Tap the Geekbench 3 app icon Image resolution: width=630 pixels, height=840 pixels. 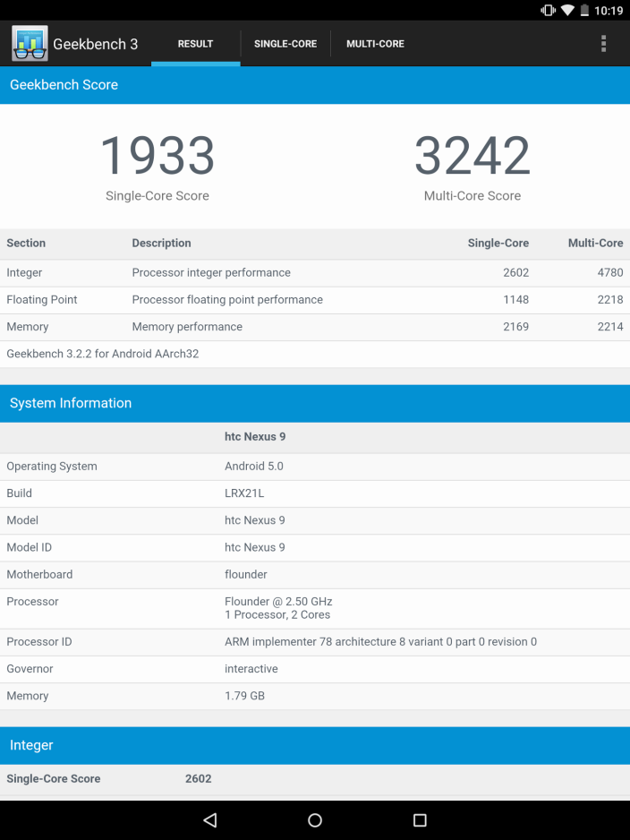(x=30, y=43)
